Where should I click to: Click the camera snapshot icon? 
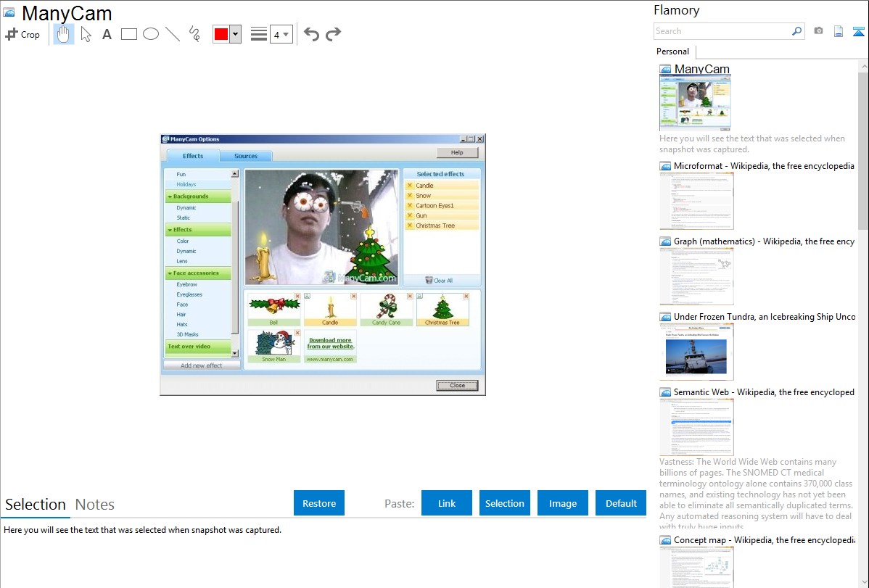(818, 31)
